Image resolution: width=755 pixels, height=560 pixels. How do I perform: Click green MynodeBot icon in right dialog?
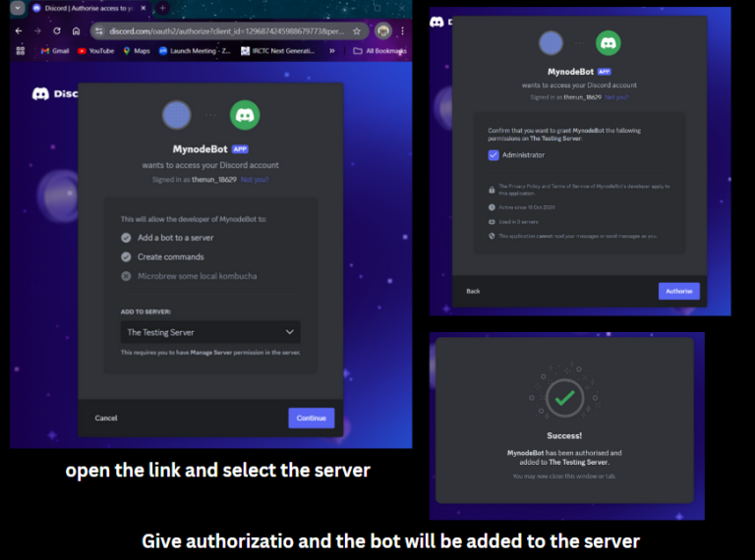point(609,43)
